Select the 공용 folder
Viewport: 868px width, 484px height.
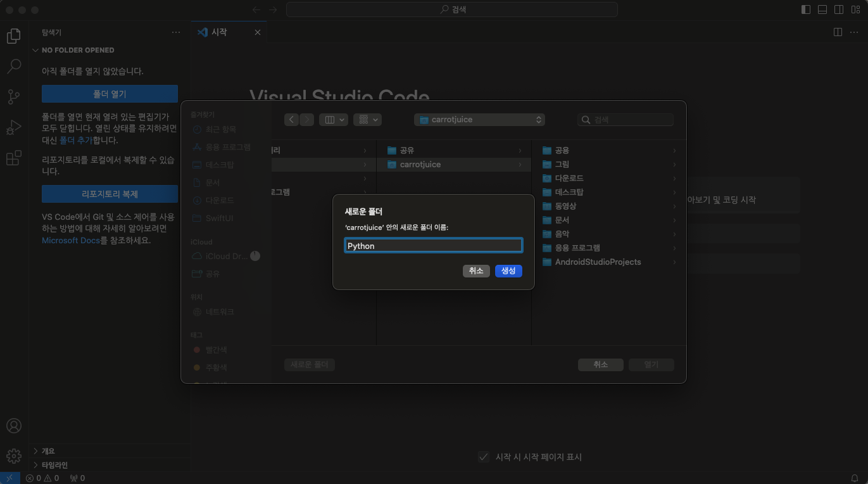pyautogui.click(x=609, y=150)
